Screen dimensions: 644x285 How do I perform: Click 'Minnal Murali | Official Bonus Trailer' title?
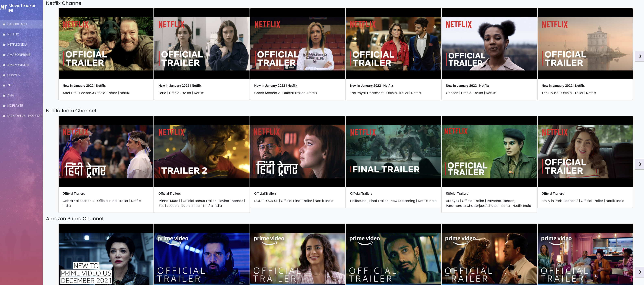tap(202, 203)
